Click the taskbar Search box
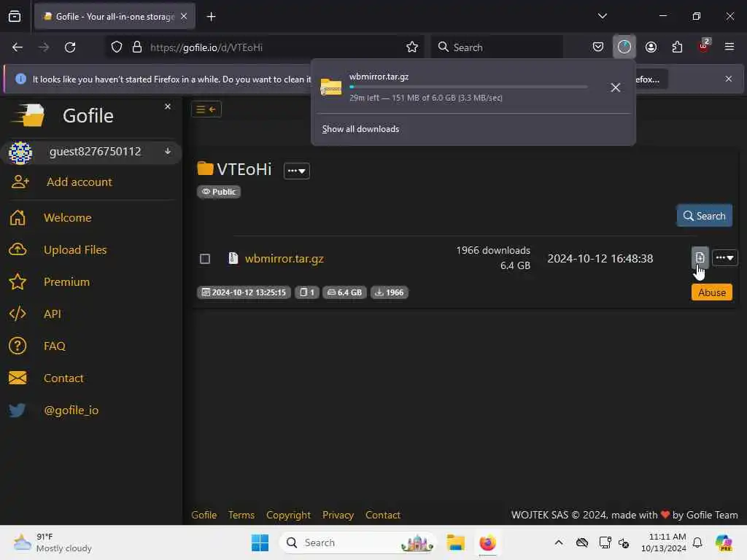 [357, 542]
